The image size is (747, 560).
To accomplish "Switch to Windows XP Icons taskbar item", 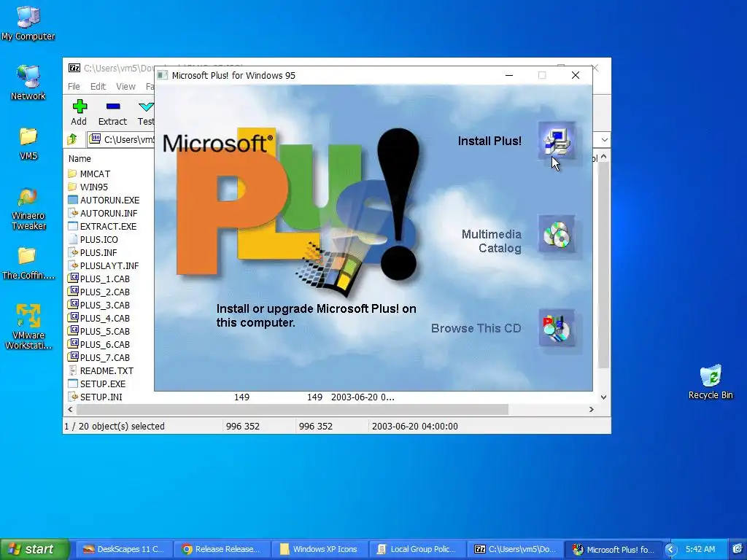I will pos(320,550).
